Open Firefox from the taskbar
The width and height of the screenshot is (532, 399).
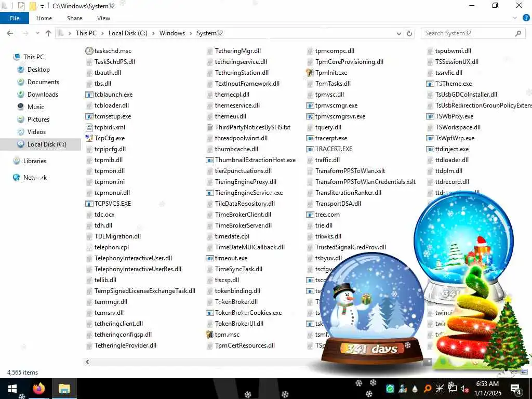[x=39, y=389]
